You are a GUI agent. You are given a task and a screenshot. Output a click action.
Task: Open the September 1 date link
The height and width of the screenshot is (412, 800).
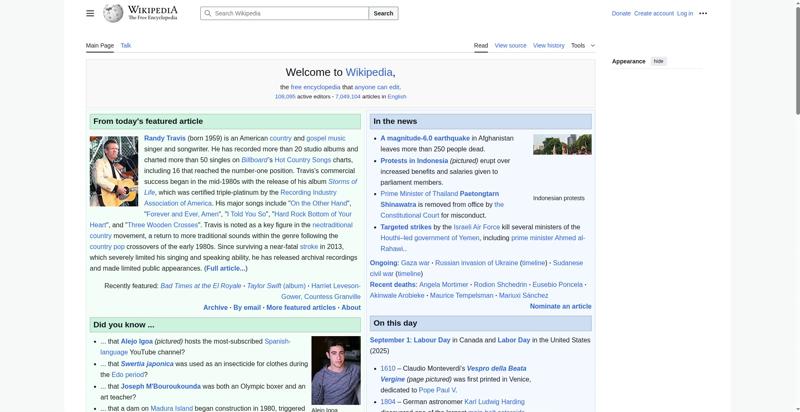pos(390,340)
